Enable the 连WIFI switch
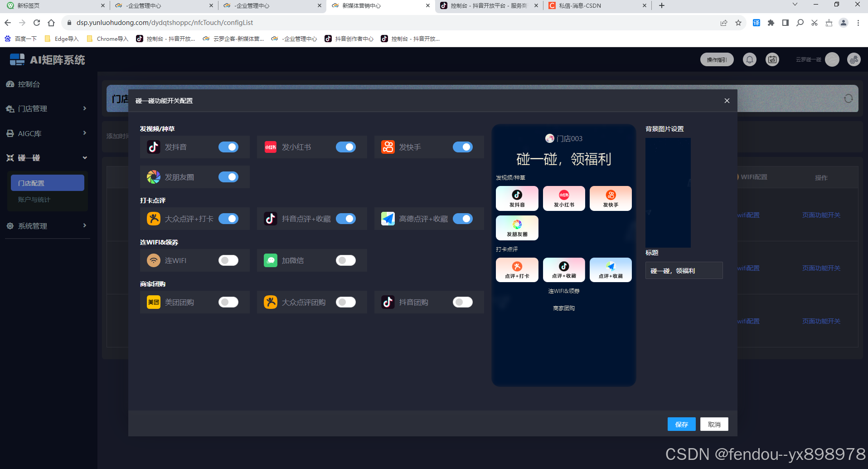 [228, 260]
